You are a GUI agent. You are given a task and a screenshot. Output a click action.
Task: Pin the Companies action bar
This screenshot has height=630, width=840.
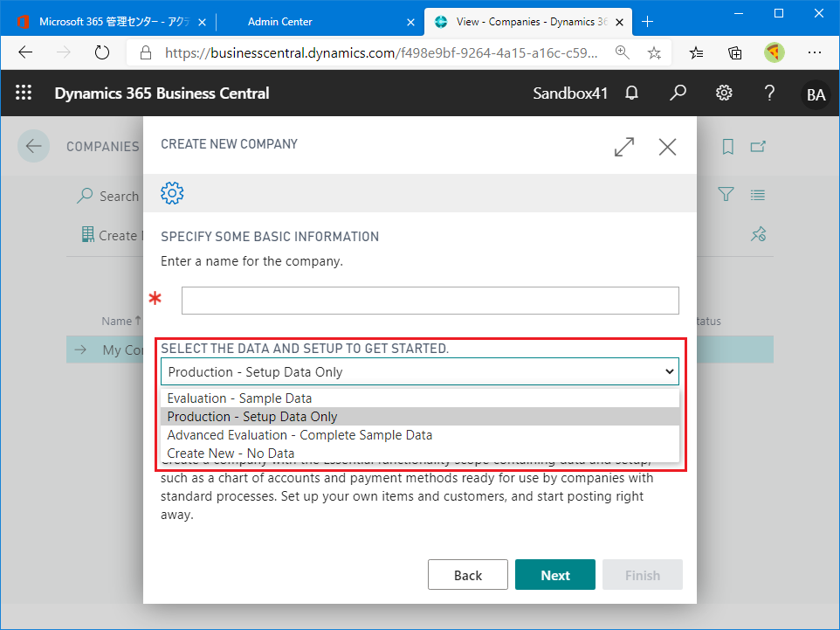759,234
